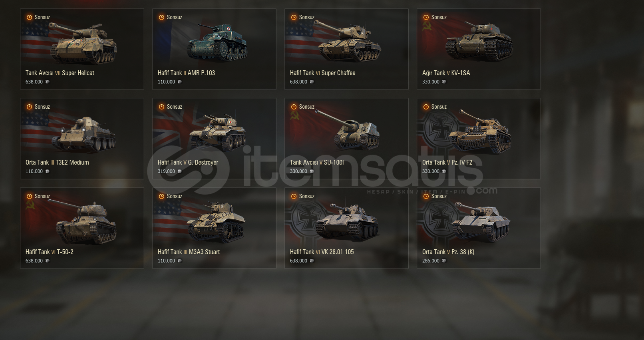
Task: Click clock icon on Pz. IV F2 card
Action: click(426, 107)
